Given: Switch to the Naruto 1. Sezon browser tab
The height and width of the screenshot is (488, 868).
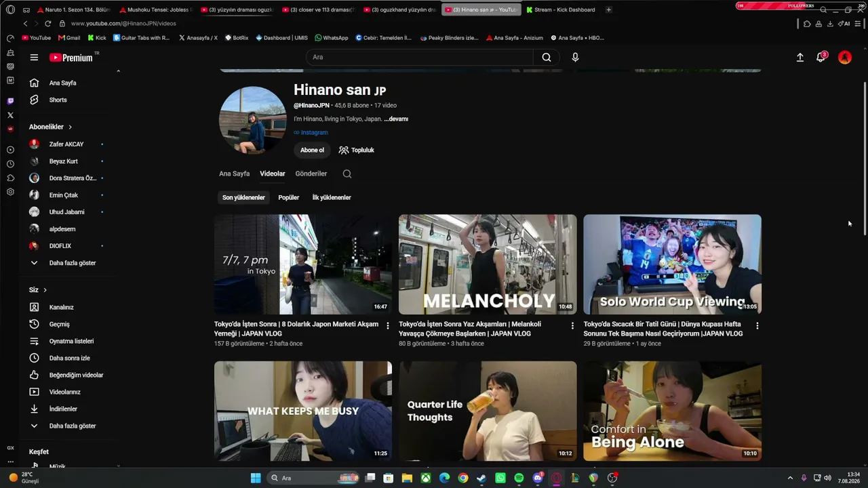Looking at the screenshot, I should (x=73, y=9).
